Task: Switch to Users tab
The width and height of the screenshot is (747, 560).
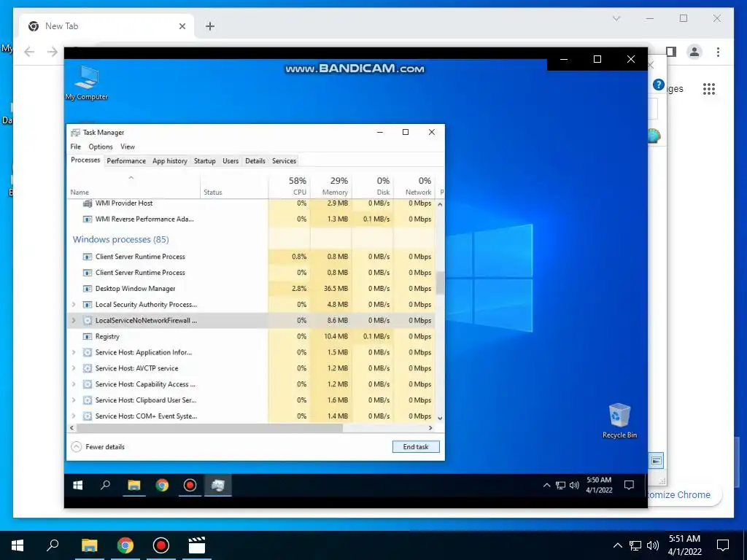Action: point(231,161)
